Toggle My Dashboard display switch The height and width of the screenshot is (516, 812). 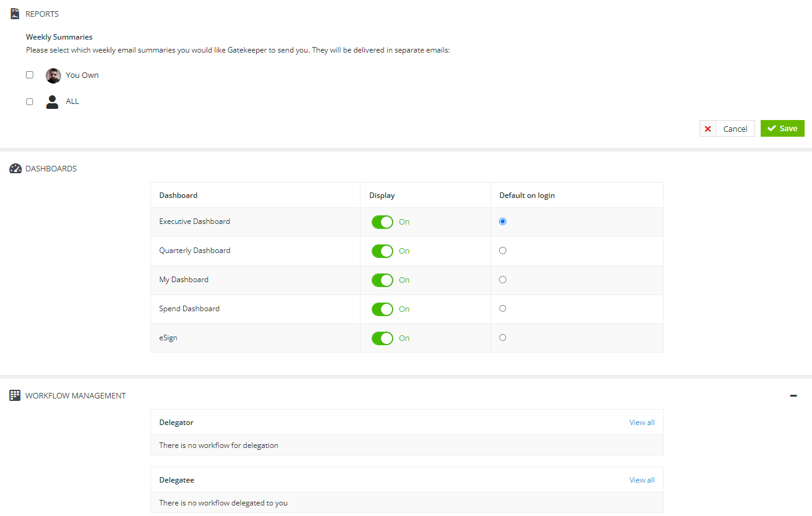point(382,280)
